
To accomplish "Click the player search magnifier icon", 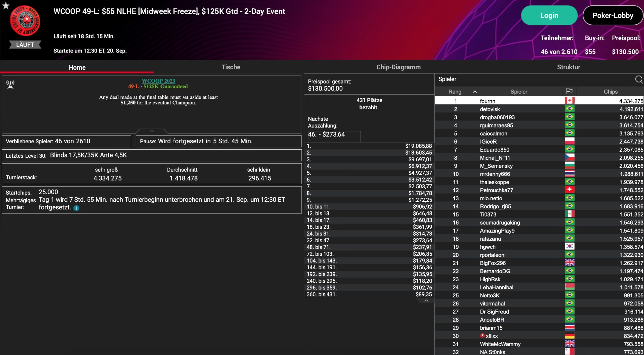I will point(639,79).
